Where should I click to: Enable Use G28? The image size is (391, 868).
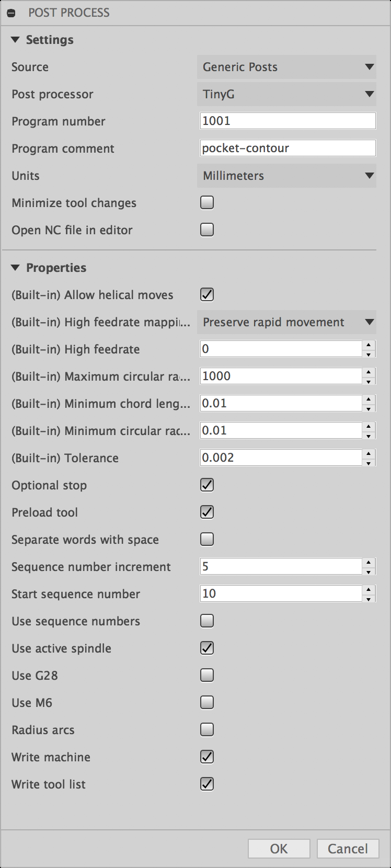click(206, 675)
